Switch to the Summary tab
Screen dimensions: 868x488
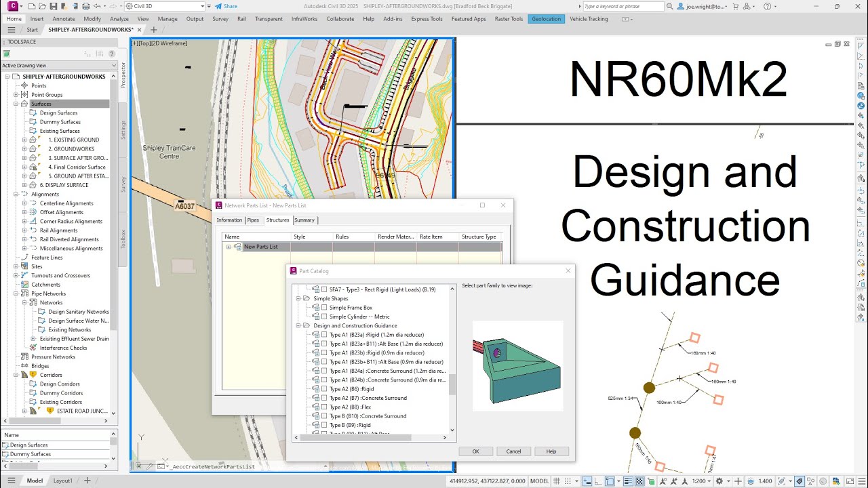(x=304, y=220)
